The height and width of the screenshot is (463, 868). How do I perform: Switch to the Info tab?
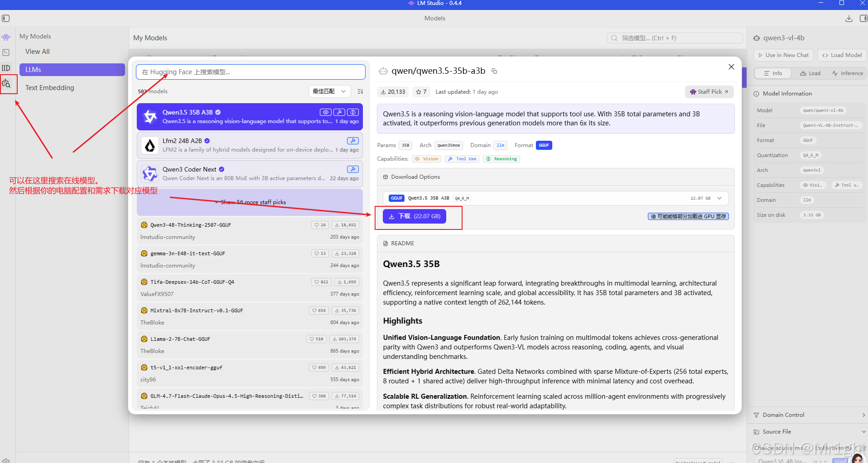tap(773, 73)
